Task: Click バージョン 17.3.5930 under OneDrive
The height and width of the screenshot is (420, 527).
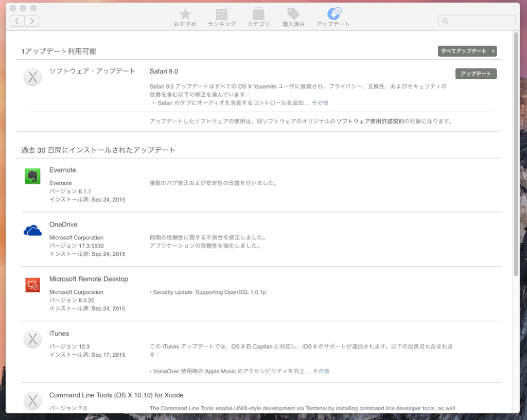Action: point(76,246)
